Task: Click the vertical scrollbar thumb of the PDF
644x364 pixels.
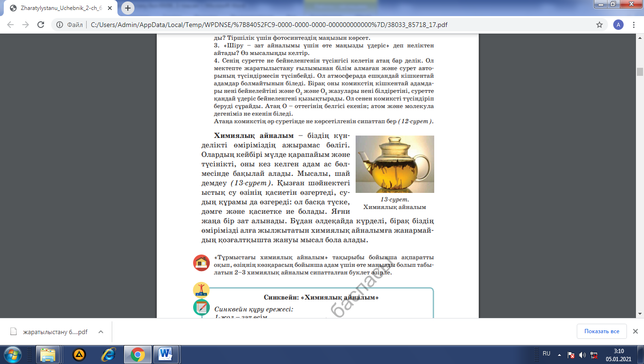Action: [x=640, y=72]
